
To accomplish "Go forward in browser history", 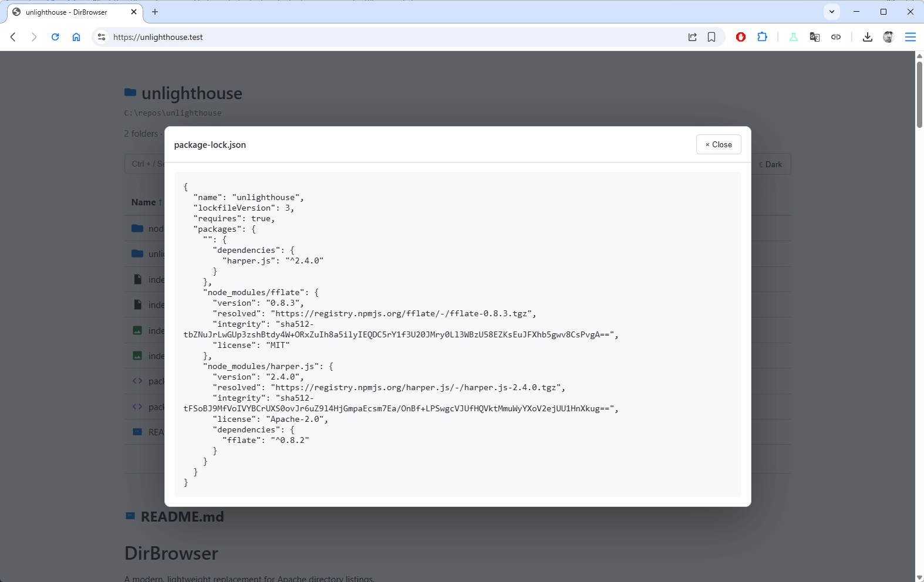I will pyautogui.click(x=34, y=37).
